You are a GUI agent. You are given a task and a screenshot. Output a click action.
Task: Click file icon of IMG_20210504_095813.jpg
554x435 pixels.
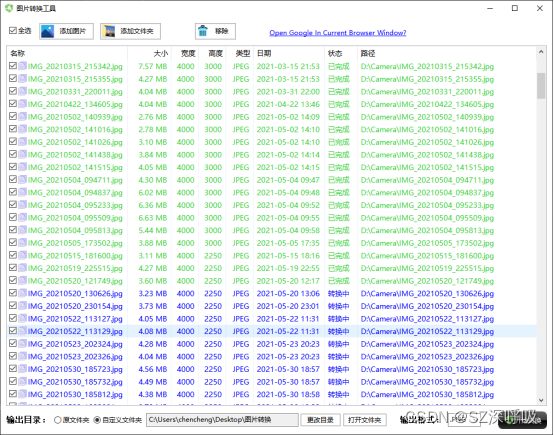23,230
